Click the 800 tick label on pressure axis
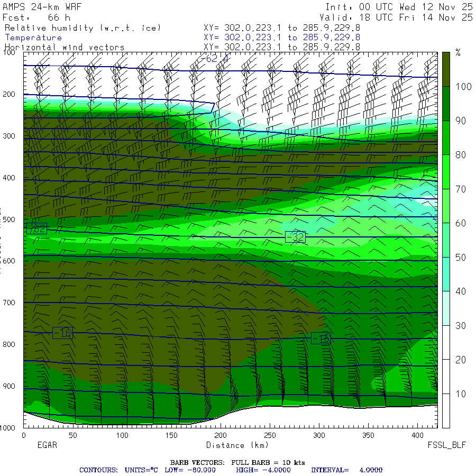Image resolution: width=476 pixels, height=476 pixels. tap(9, 344)
